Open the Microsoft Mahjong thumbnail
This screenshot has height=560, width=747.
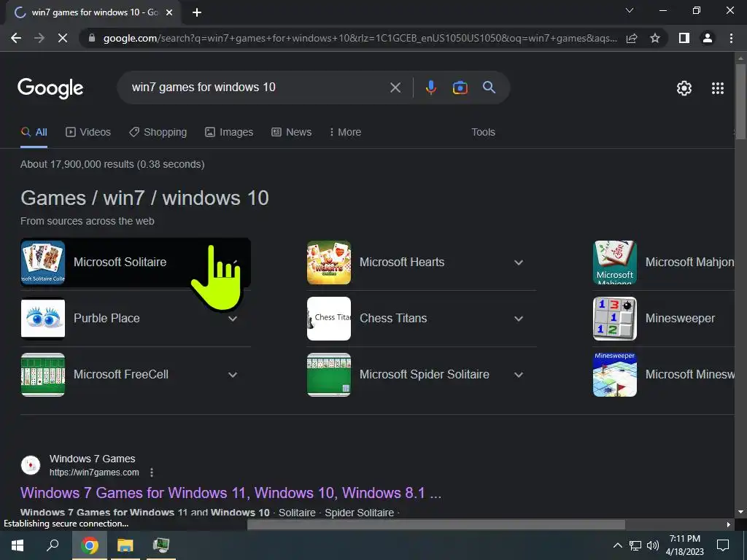click(614, 262)
